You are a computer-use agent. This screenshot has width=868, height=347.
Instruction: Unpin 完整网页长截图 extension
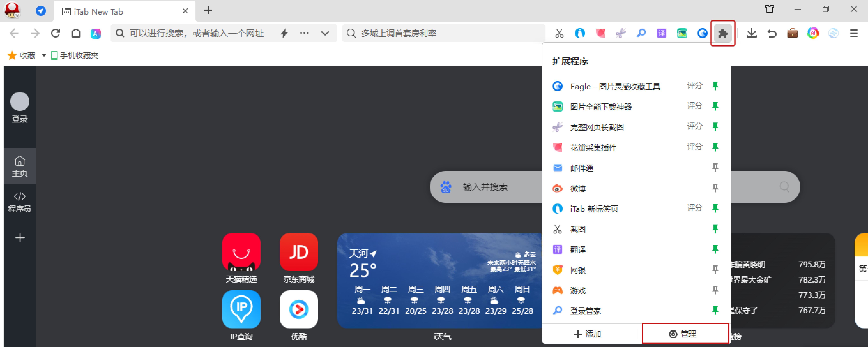click(x=715, y=127)
